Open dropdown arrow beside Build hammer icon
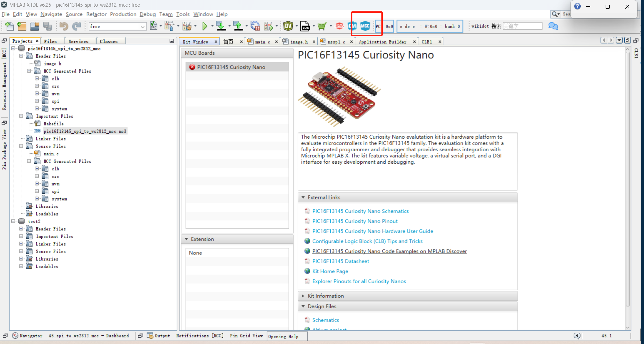Image resolution: width=644 pixels, height=344 pixels. [x=178, y=26]
